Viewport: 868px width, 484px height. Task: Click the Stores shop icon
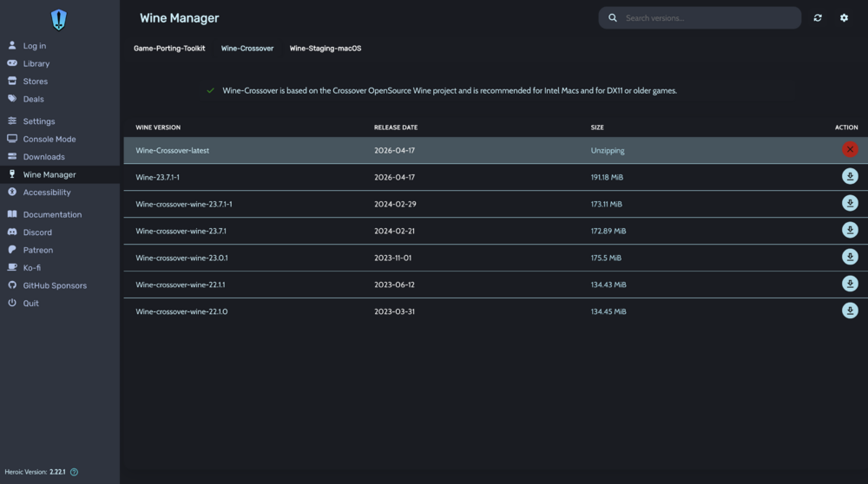pos(12,81)
